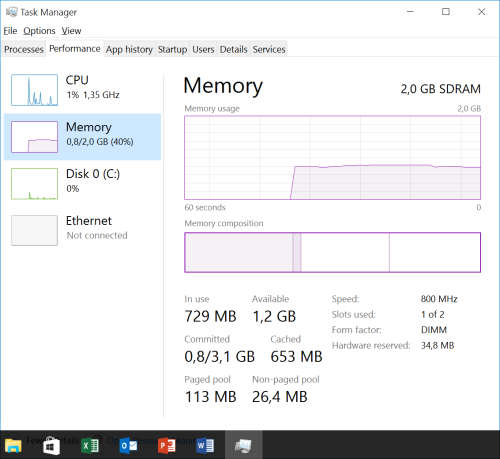The image size is (500, 459).
Task: Click the CPU mini graph thumbnail
Action: click(34, 90)
